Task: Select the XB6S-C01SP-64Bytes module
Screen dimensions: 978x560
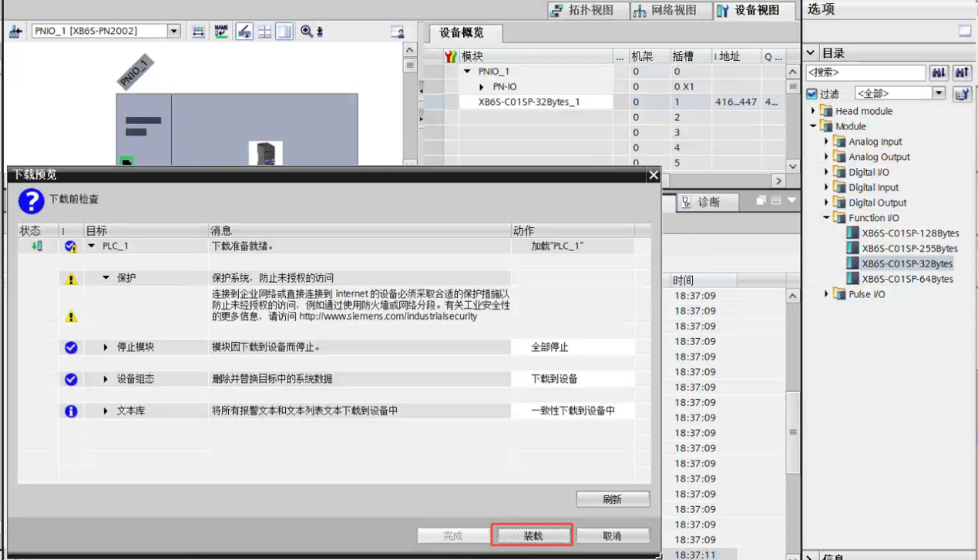Action: click(907, 279)
